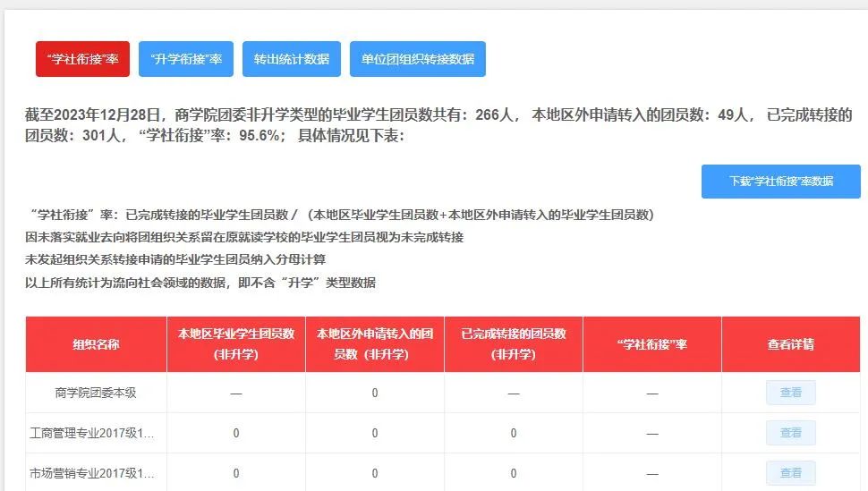
Task: Open 查看 for the 市场营销专业2017级 row
Action: pos(790,472)
